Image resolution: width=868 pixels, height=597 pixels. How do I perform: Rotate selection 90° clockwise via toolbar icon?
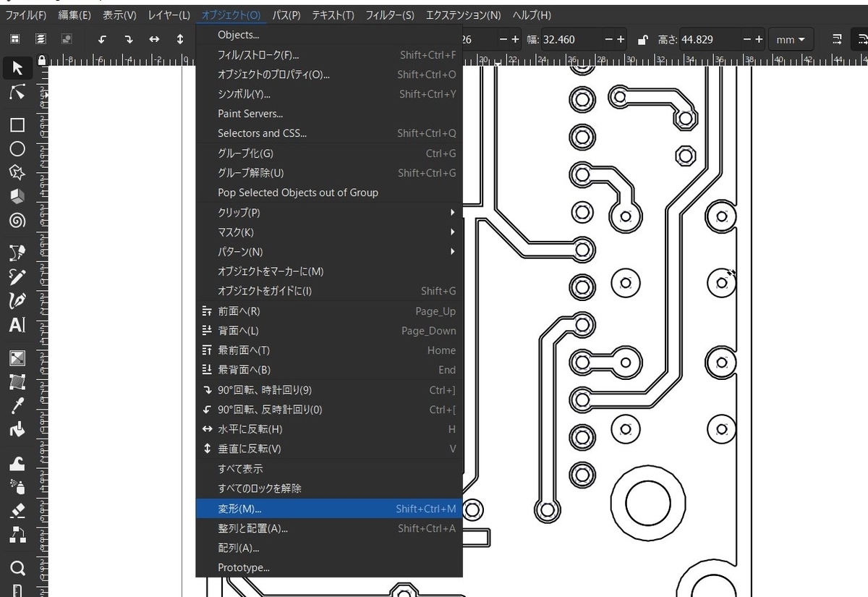(129, 39)
